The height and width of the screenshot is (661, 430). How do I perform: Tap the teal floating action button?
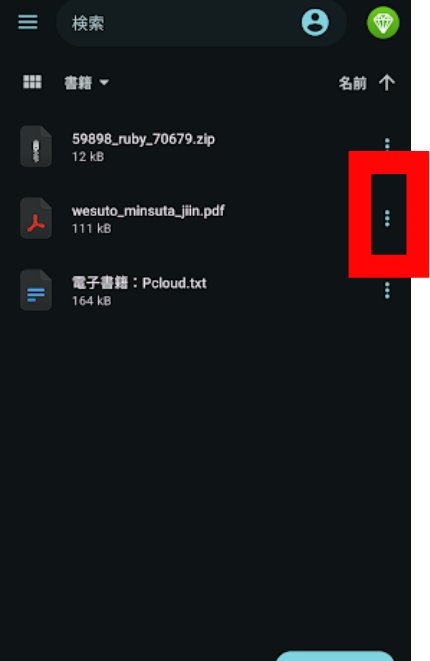click(x=335, y=656)
